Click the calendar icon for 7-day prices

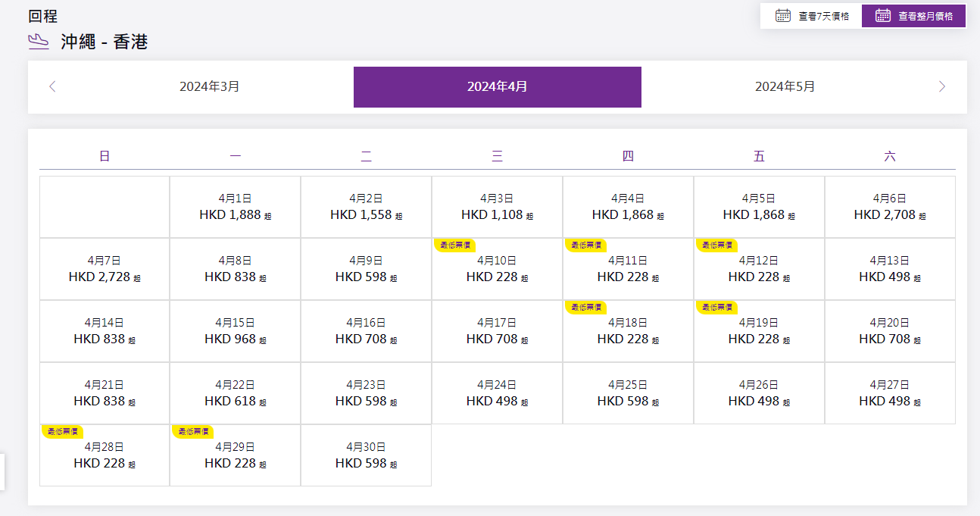pos(783,15)
